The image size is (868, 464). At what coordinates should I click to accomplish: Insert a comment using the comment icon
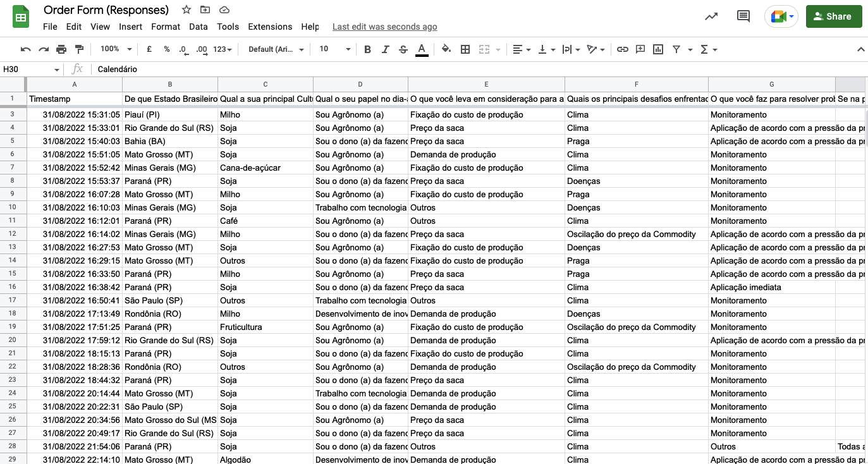click(640, 49)
